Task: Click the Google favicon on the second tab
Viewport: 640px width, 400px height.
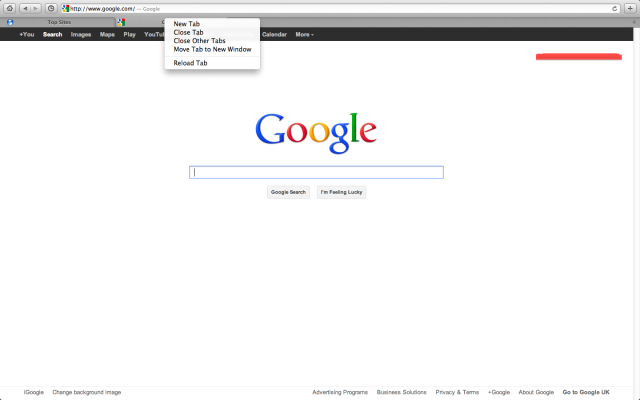Action: [121, 22]
